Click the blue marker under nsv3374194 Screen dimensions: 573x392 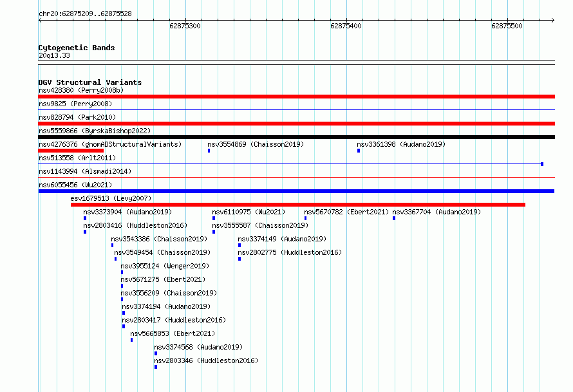click(124, 313)
